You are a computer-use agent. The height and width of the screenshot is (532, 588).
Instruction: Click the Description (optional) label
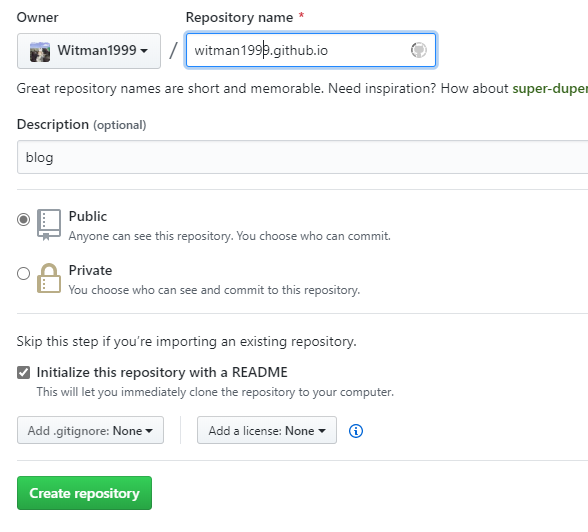click(81, 124)
